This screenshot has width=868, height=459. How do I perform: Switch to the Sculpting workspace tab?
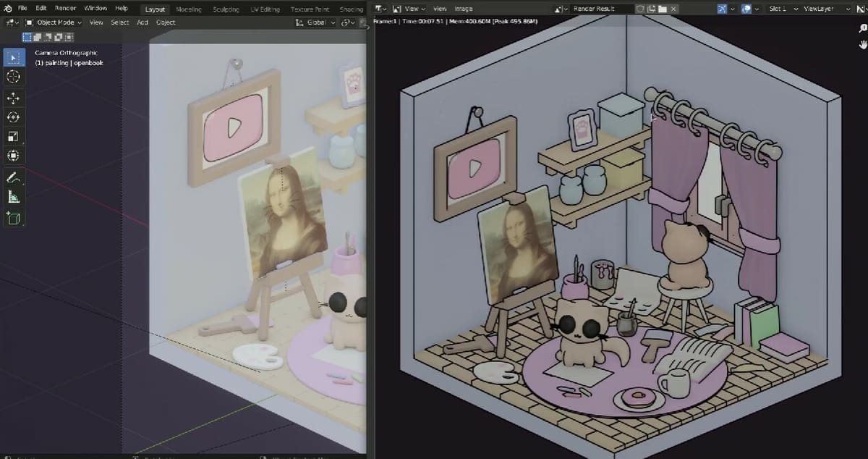226,9
